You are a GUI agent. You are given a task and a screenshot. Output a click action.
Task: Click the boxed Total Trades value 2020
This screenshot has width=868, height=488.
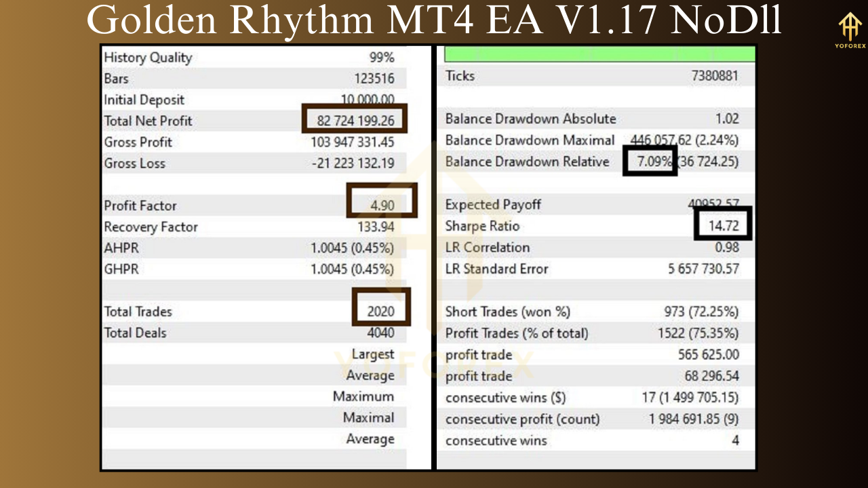click(x=381, y=311)
